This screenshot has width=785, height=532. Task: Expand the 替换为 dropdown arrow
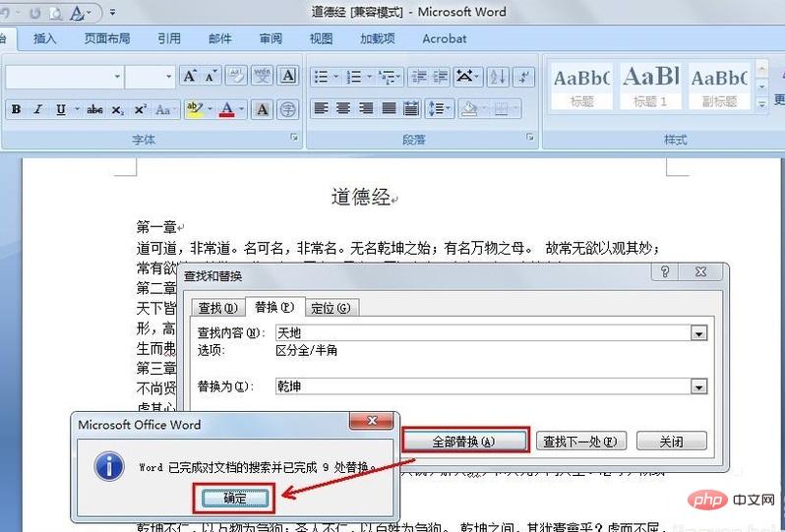pos(698,387)
